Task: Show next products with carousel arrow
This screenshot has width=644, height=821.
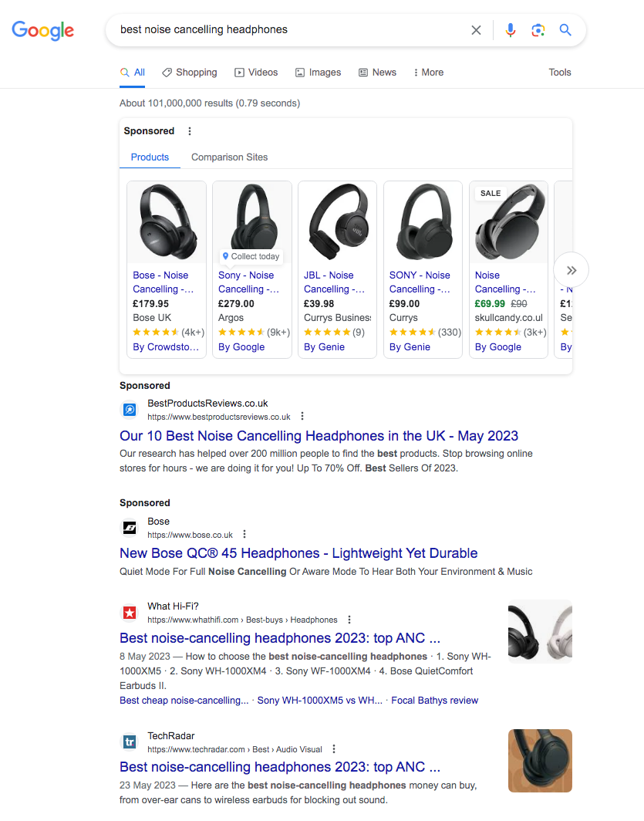Action: coord(572,270)
